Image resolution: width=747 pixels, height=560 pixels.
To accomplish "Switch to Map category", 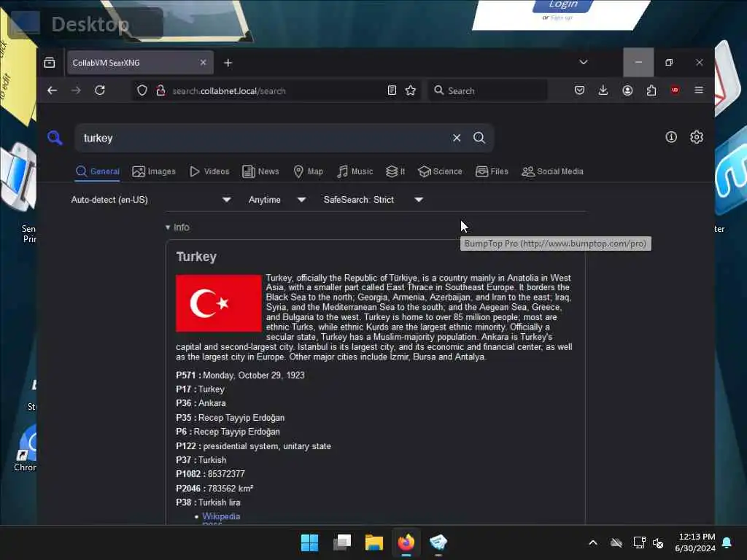I will coord(309,171).
